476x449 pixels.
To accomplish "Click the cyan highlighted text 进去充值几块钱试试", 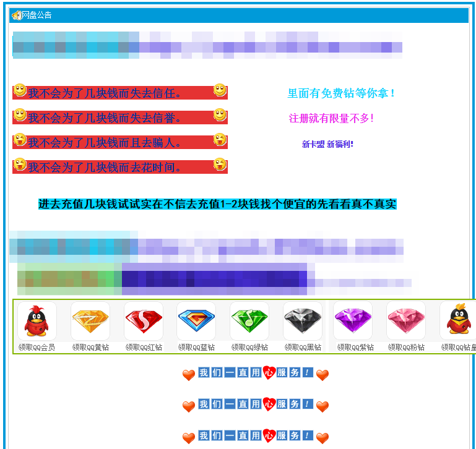I will click(x=217, y=204).
